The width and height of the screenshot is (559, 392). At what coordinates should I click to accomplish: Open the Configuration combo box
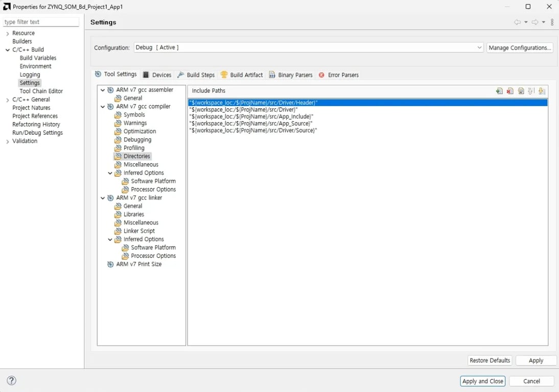click(309, 47)
